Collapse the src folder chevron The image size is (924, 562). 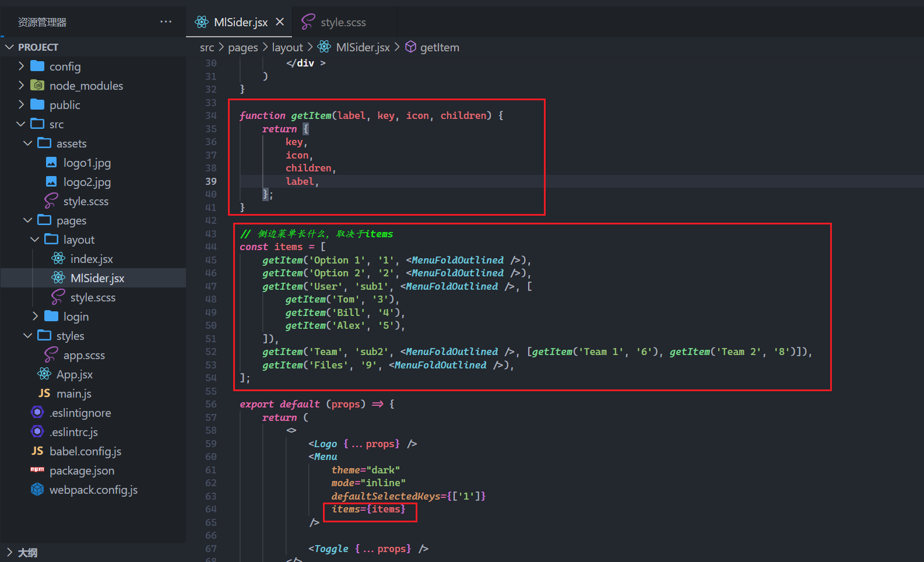tap(21, 124)
